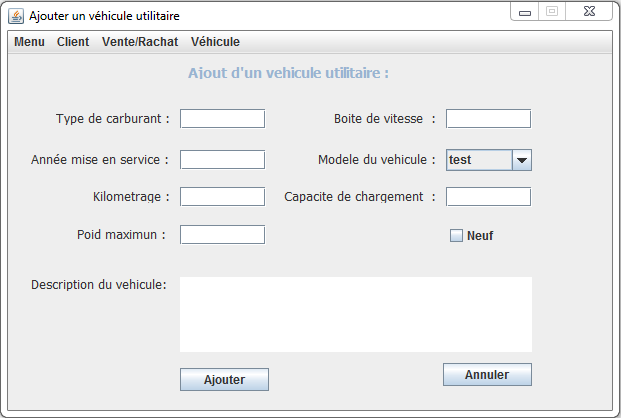Close the Ajouter un véhicule utilitaire window

(589, 11)
